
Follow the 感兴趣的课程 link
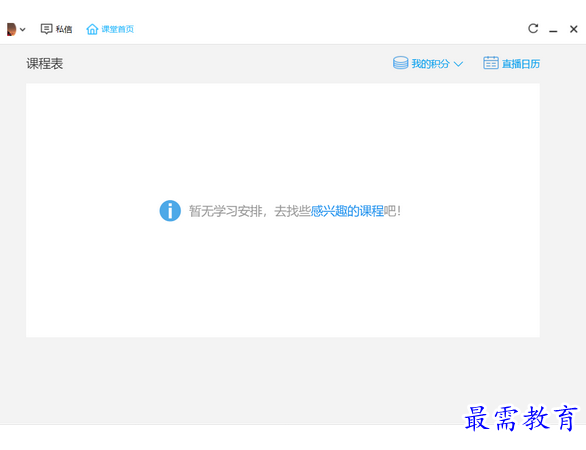point(347,211)
